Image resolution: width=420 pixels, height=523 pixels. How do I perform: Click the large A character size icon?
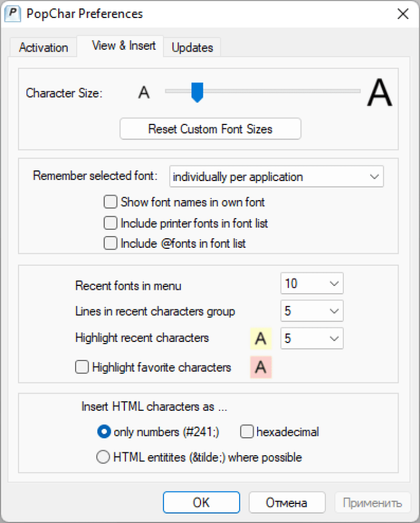379,93
